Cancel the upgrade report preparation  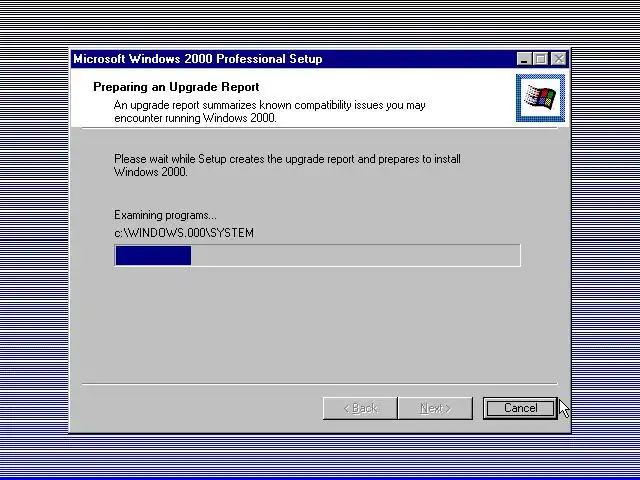point(520,408)
